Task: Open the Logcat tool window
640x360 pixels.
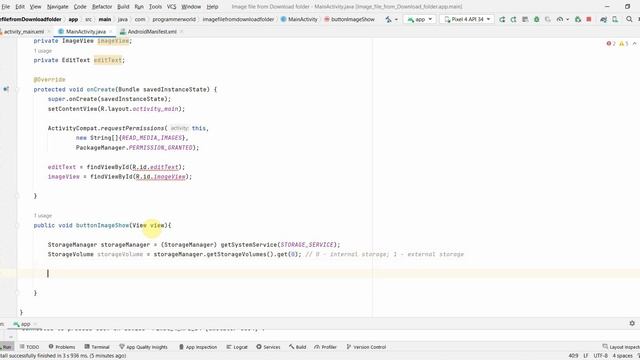Action: (237, 347)
